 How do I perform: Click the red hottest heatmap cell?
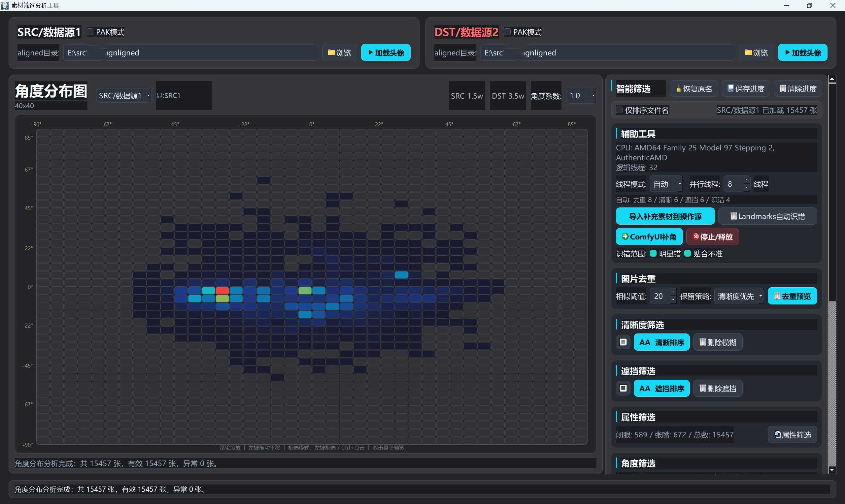(x=222, y=291)
